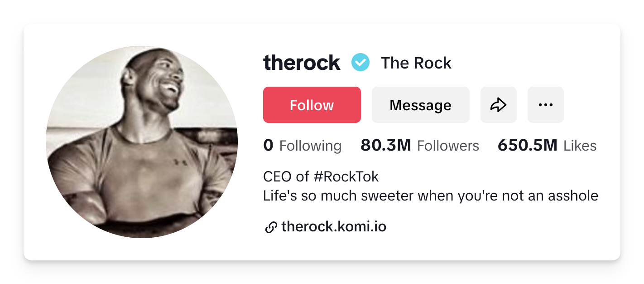
Task: Click the 650.5M likes number
Action: click(x=527, y=146)
